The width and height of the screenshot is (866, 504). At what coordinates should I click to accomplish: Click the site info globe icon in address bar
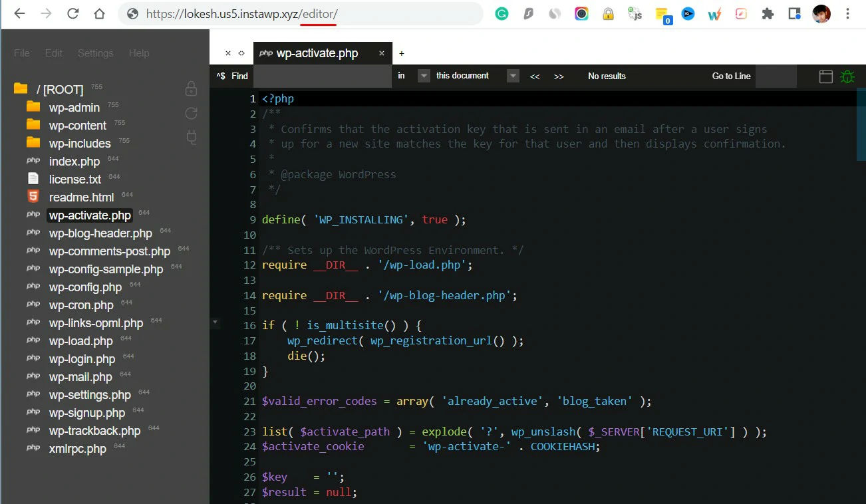click(x=132, y=13)
